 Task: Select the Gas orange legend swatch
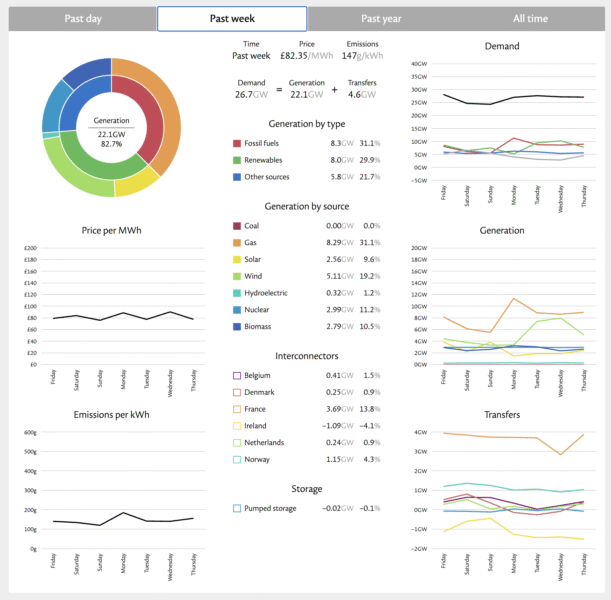click(237, 242)
